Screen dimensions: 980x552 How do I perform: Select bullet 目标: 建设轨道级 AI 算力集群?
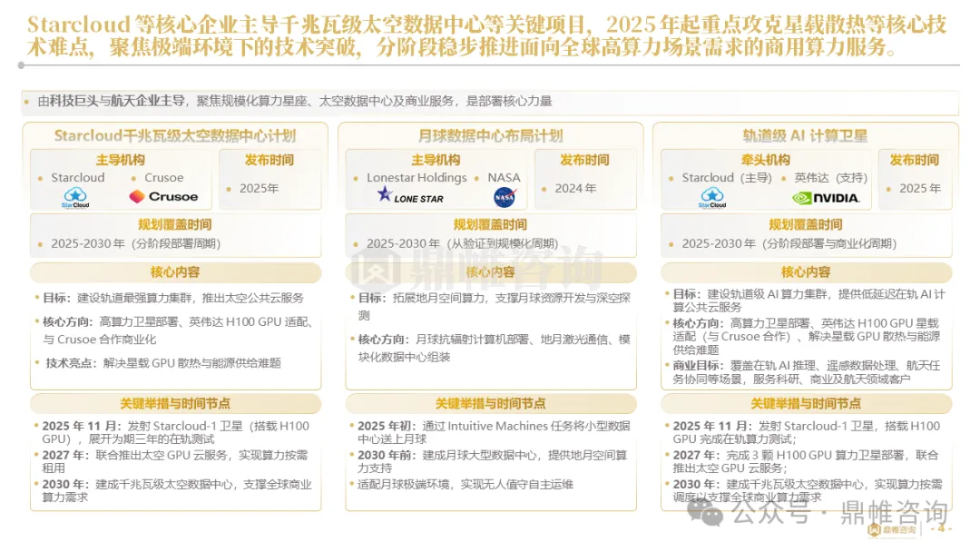click(808, 301)
